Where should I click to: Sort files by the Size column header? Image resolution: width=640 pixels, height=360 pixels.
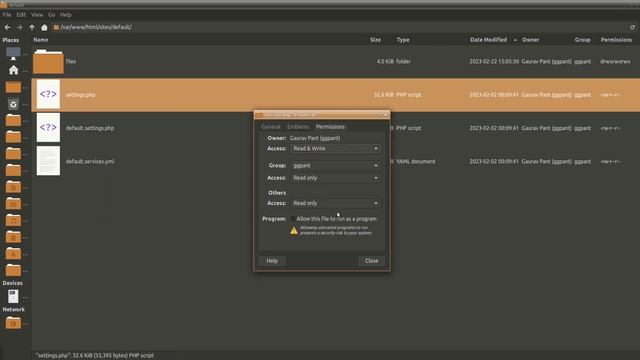(x=376, y=40)
